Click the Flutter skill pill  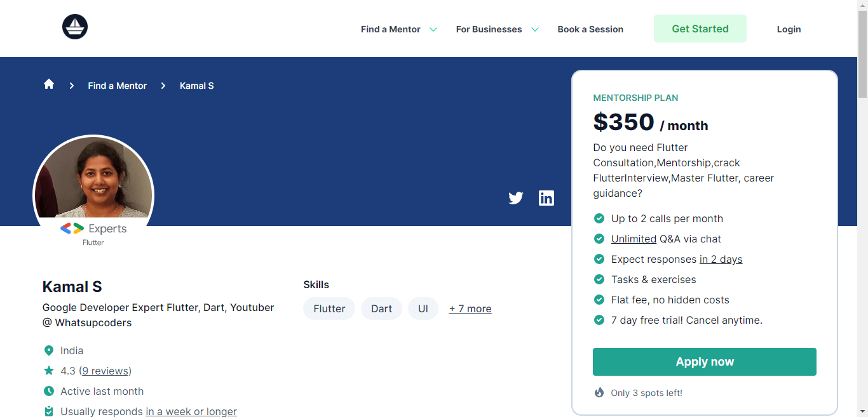329,308
